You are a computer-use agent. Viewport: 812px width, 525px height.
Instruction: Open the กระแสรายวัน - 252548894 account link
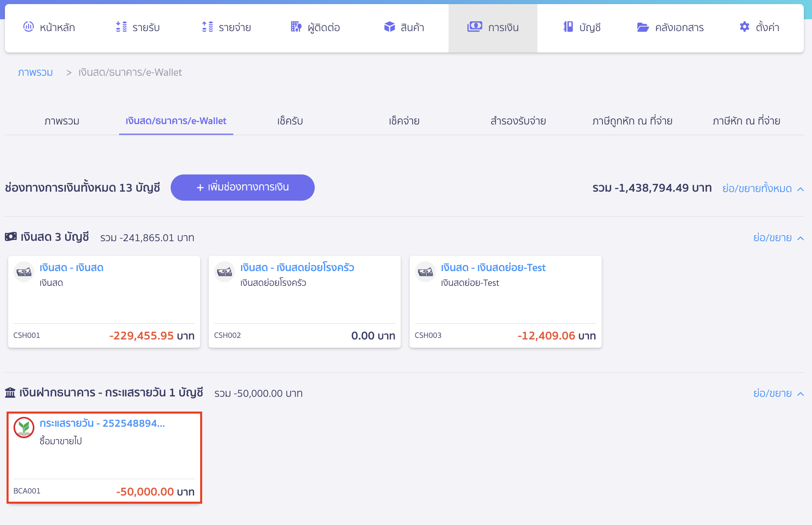click(x=103, y=424)
